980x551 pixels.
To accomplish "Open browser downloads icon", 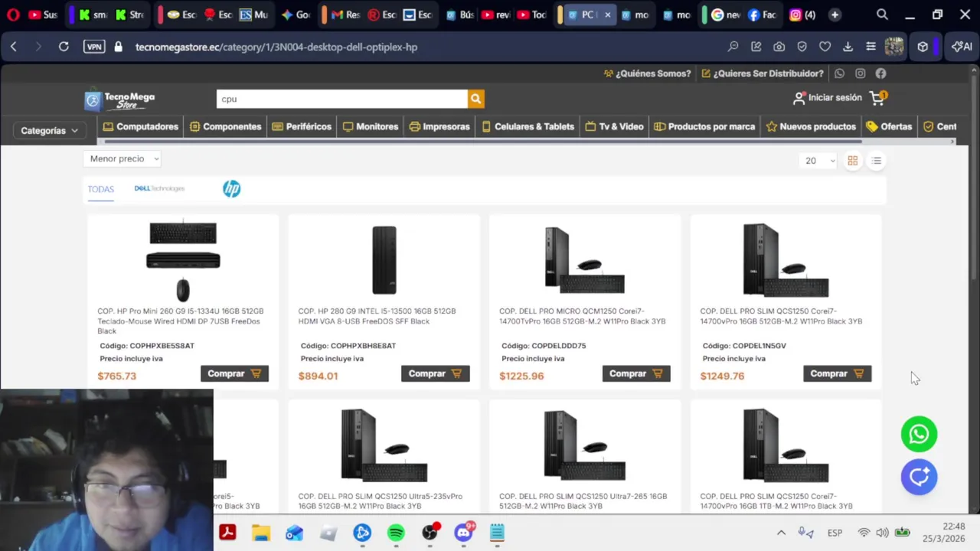I will click(x=848, y=47).
